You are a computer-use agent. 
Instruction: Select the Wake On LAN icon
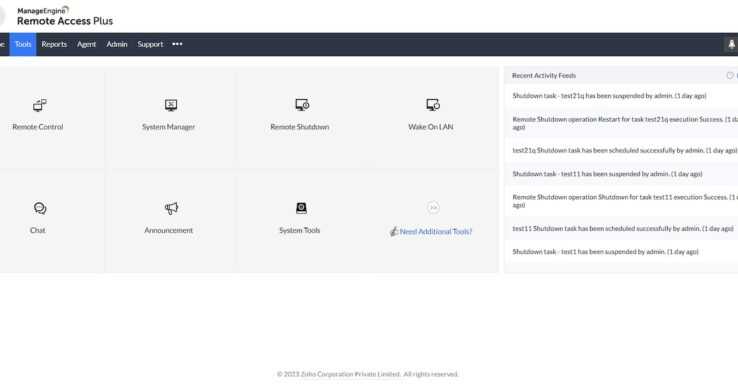coord(433,105)
